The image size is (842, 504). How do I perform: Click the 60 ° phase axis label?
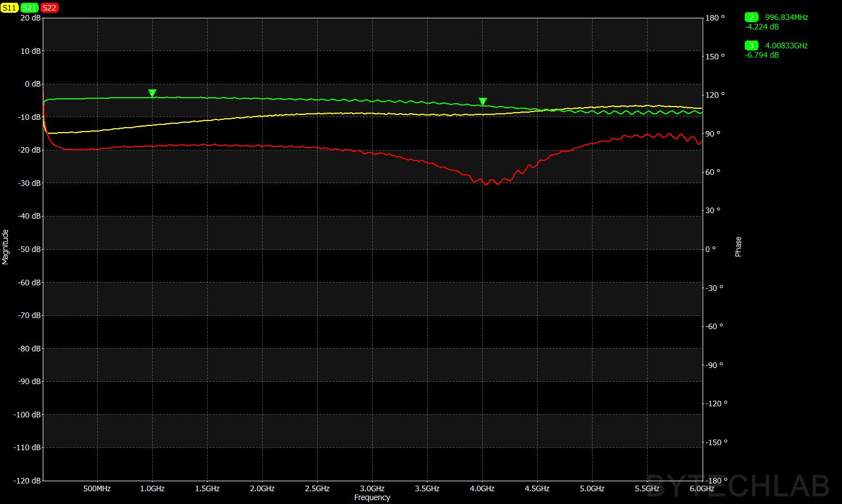[x=713, y=172]
